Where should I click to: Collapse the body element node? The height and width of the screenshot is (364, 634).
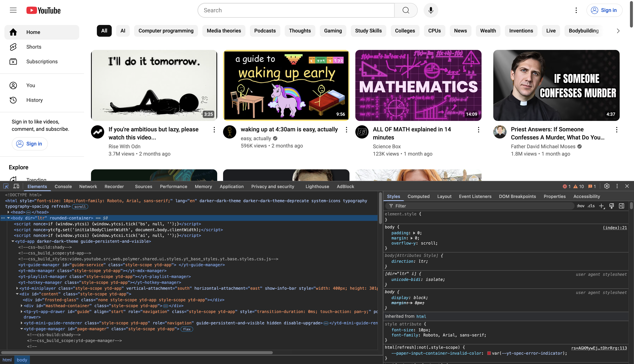pyautogui.click(x=8, y=218)
